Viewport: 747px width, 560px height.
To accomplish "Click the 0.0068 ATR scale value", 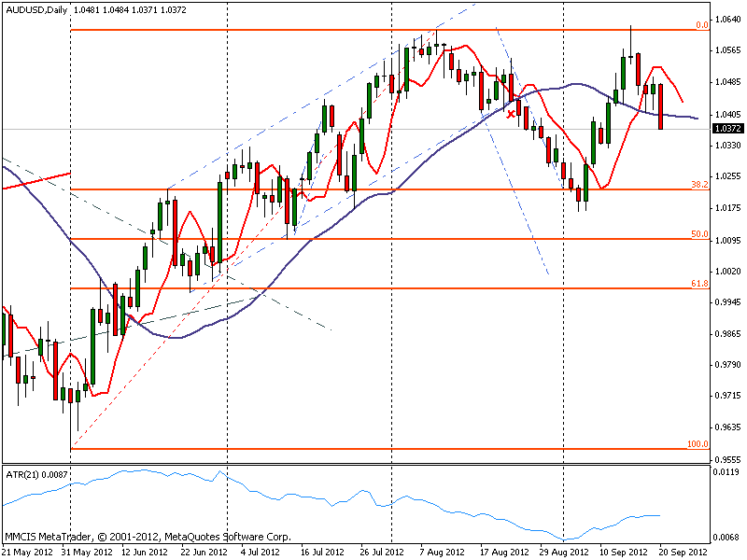I will [x=726, y=538].
